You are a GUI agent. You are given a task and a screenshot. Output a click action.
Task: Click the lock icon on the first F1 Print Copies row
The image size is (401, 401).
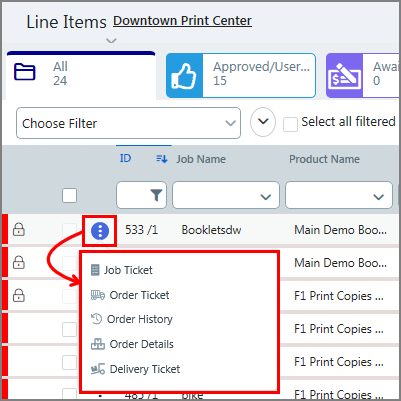click(x=19, y=295)
